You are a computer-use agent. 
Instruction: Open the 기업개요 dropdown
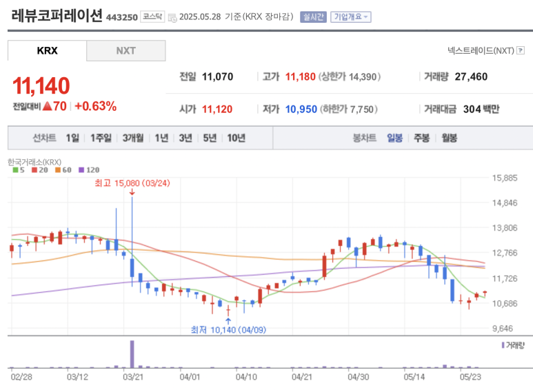[x=350, y=17]
